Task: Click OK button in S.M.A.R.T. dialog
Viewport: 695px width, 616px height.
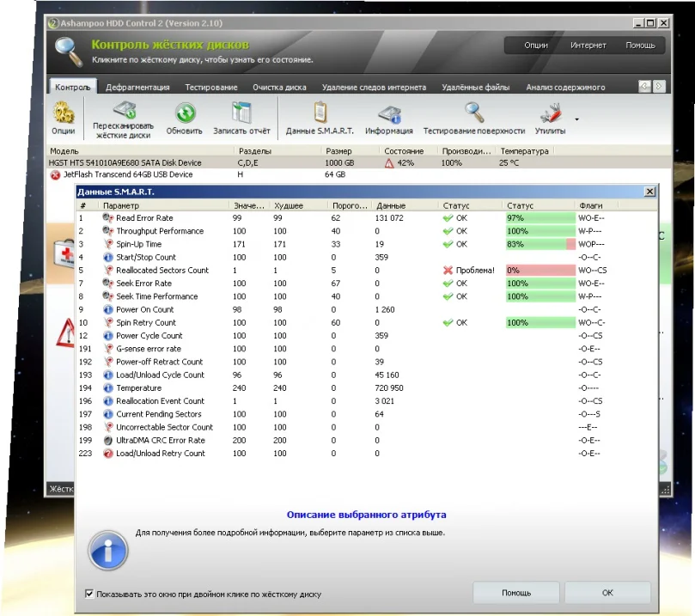Action: [607, 593]
